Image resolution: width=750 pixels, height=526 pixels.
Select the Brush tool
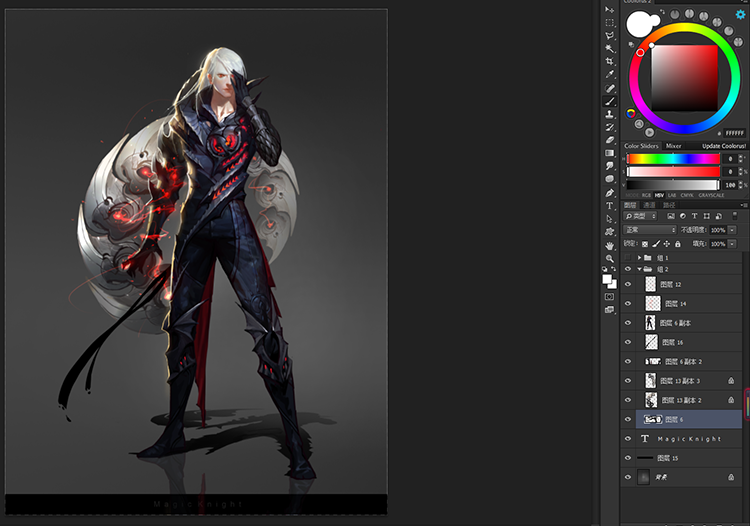pos(609,101)
